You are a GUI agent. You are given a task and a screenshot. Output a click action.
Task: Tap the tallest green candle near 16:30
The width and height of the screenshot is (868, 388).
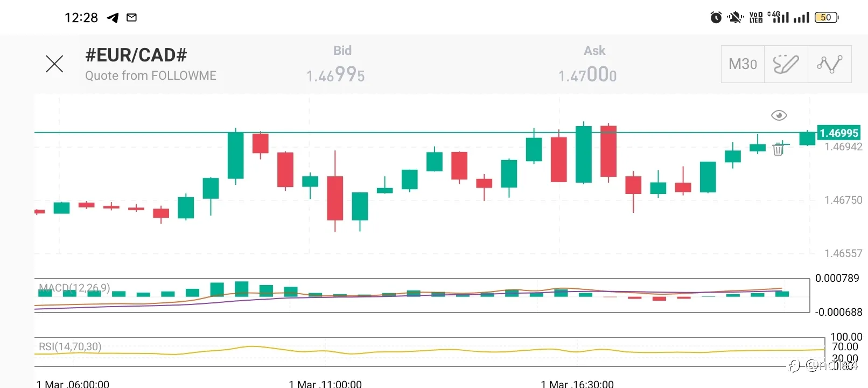[584, 154]
